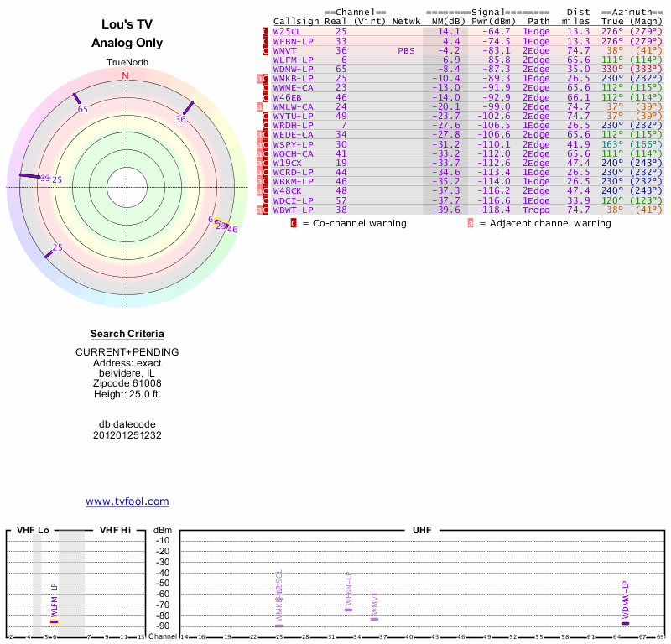Visit the www.tvfool.com link

[127, 501]
